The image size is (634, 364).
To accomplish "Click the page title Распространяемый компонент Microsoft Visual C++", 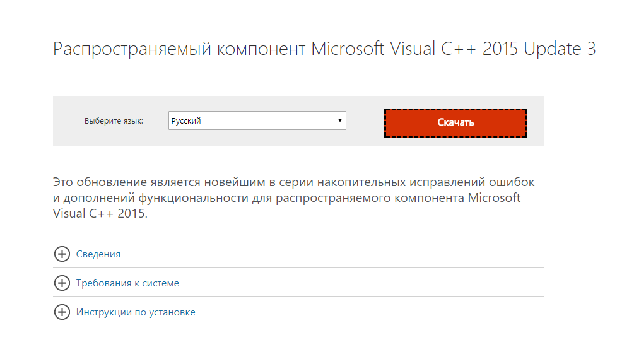I will click(x=324, y=49).
